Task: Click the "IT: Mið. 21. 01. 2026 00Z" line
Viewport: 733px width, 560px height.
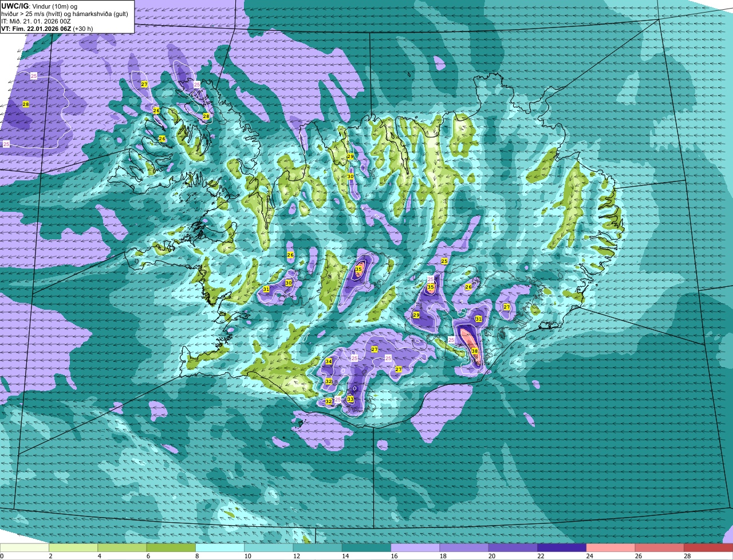Action: (36, 21)
